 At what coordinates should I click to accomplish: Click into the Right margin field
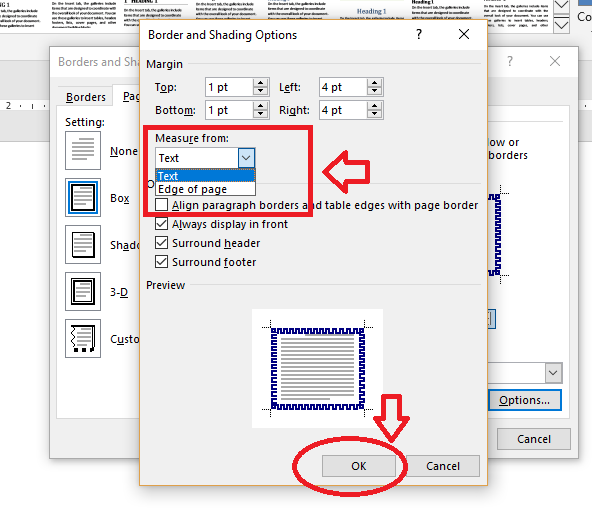[x=344, y=110]
